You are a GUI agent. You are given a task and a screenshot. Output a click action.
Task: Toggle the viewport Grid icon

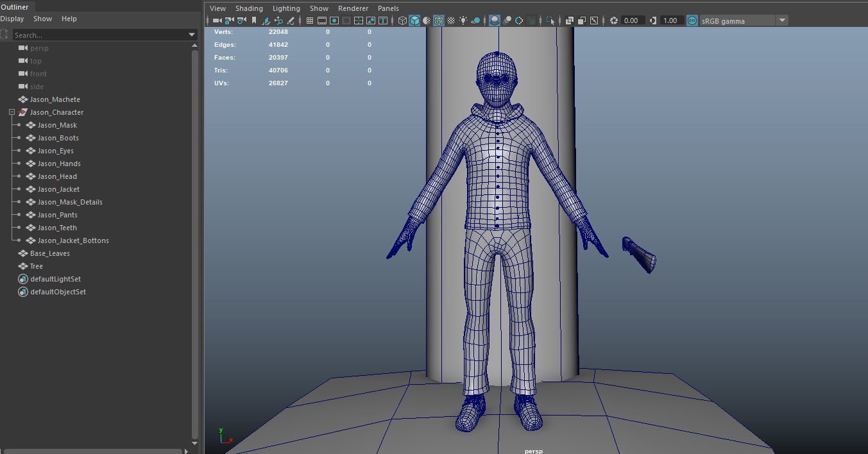310,21
